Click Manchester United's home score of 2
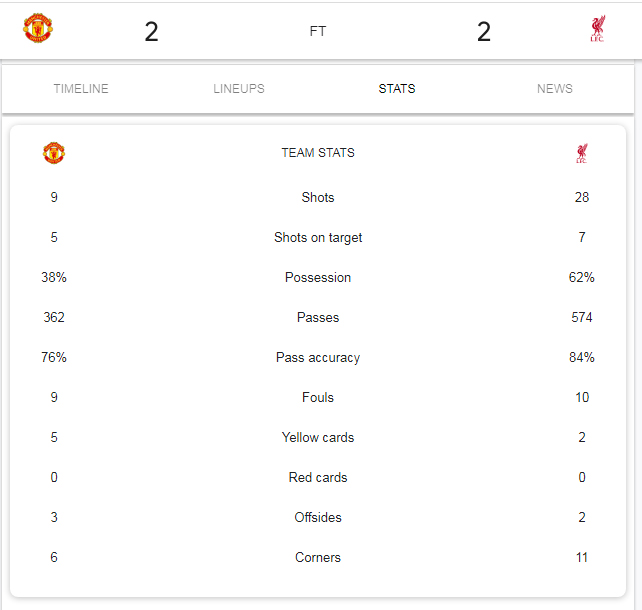Viewport: 642px width, 610px height. coord(151,32)
